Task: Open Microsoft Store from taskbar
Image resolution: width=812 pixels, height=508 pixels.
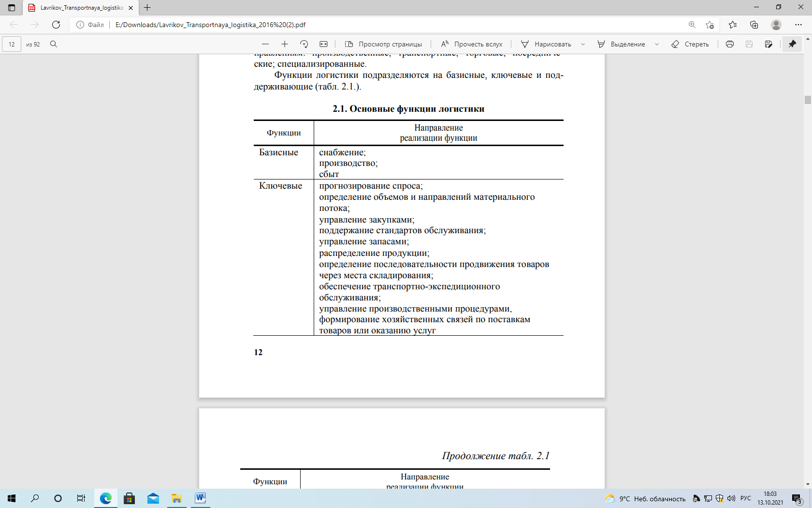Action: tap(129, 498)
